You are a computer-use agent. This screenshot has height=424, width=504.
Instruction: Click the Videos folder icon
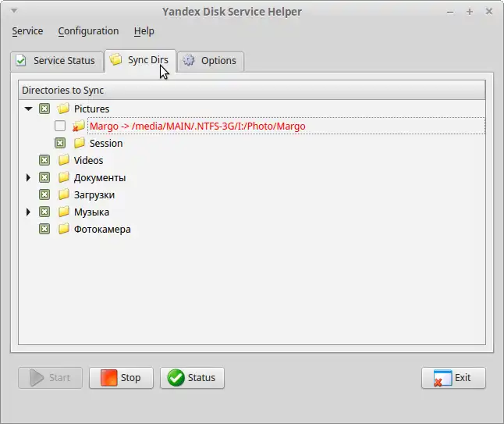pos(64,160)
